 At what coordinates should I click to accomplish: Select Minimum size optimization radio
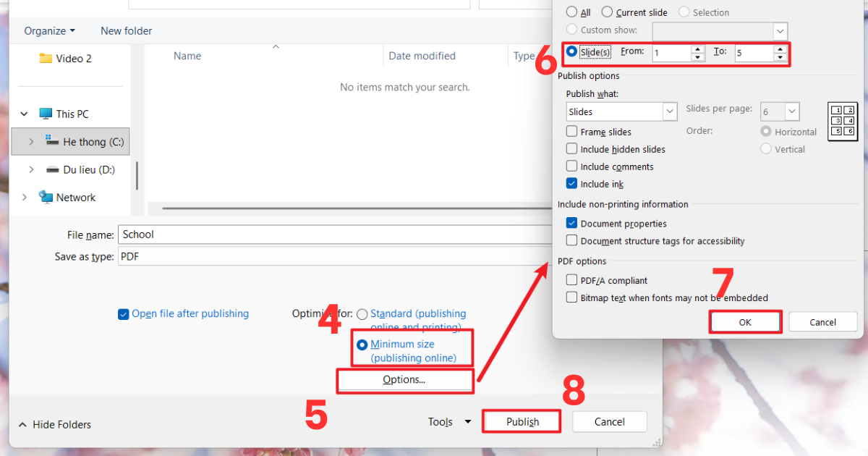click(x=362, y=345)
